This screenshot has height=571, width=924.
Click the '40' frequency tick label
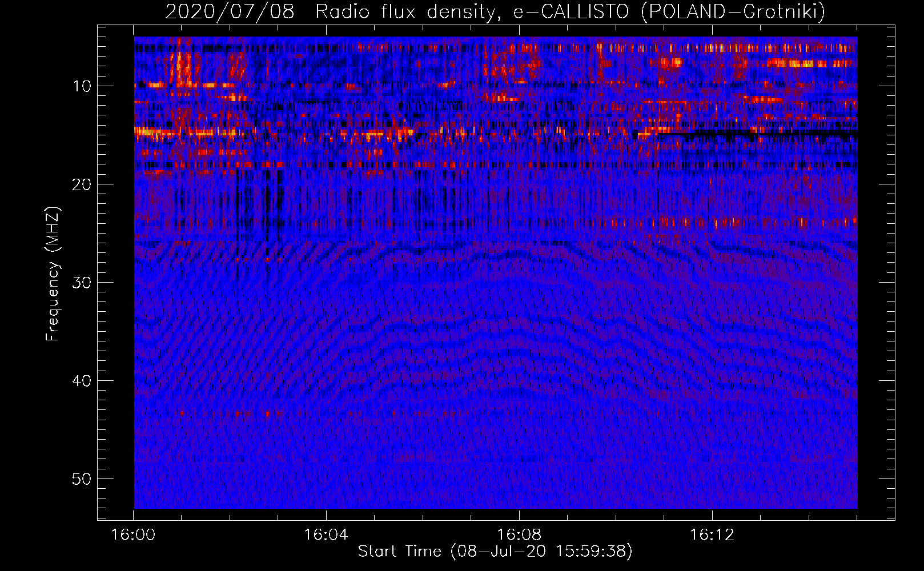pyautogui.click(x=82, y=381)
